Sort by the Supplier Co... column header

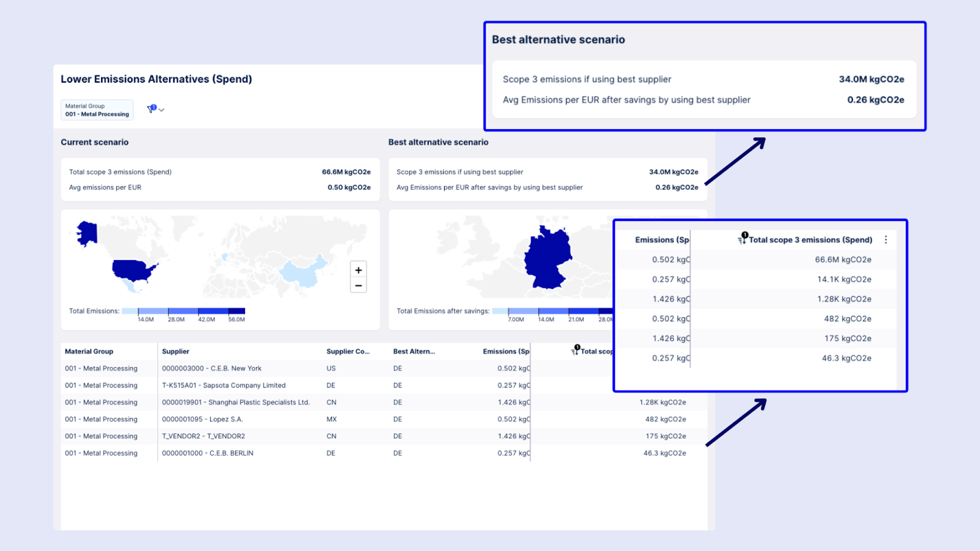[x=347, y=351]
